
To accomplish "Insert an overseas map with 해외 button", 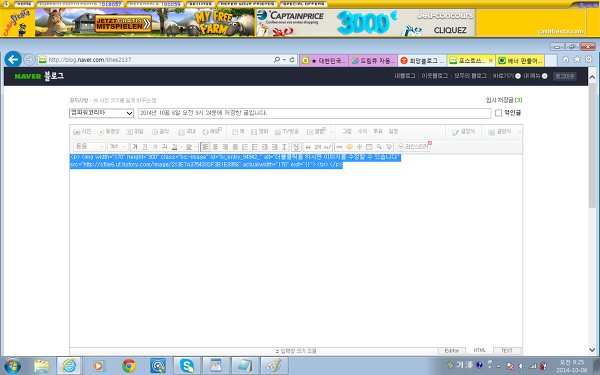I will tap(211, 132).
